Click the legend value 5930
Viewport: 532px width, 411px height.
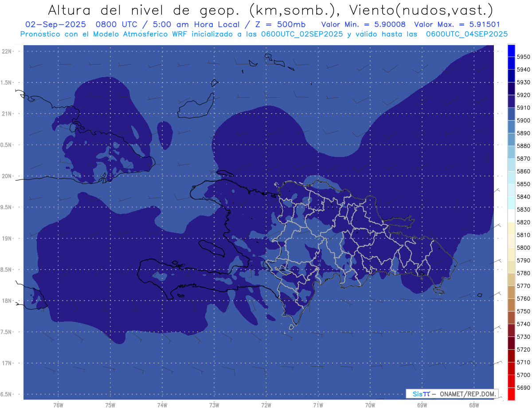(523, 82)
